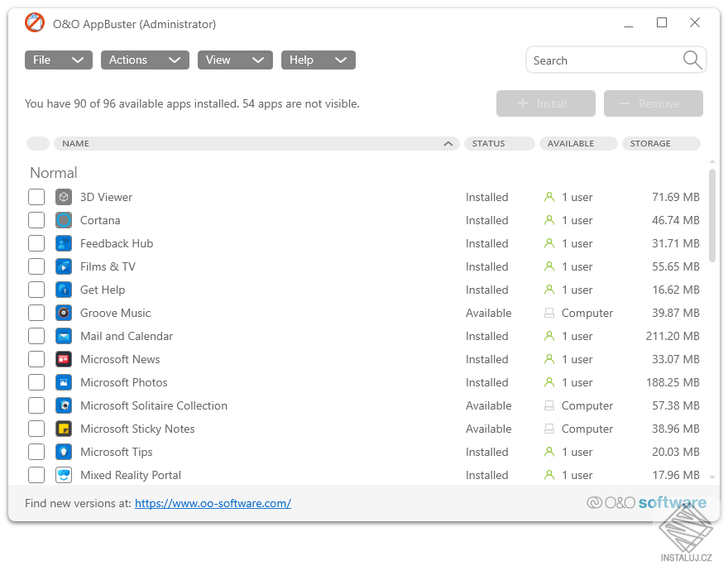Open the File dropdown menu

pos(59,60)
